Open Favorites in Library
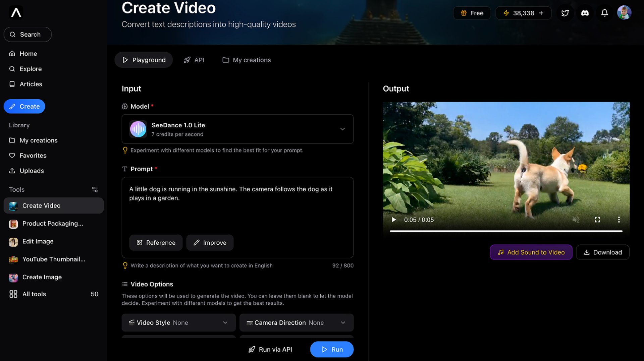644x361 pixels. [x=28, y=155]
